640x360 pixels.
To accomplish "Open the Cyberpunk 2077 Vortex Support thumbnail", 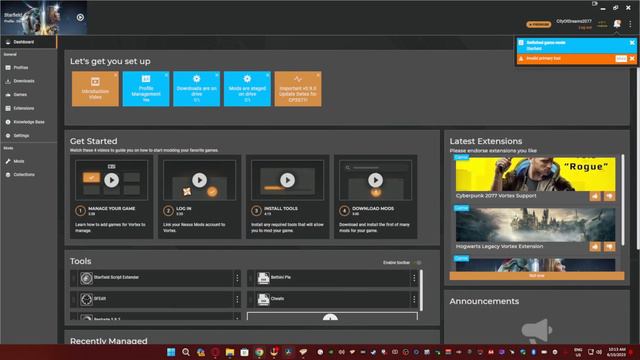I will point(536,174).
